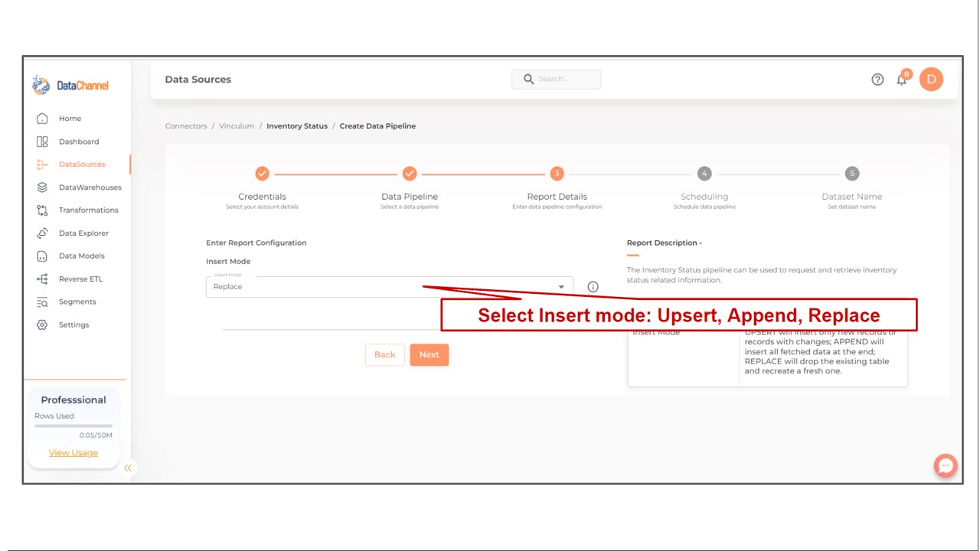Click the DataChannel logo
Viewport: 980px width, 551px height.
click(x=70, y=86)
